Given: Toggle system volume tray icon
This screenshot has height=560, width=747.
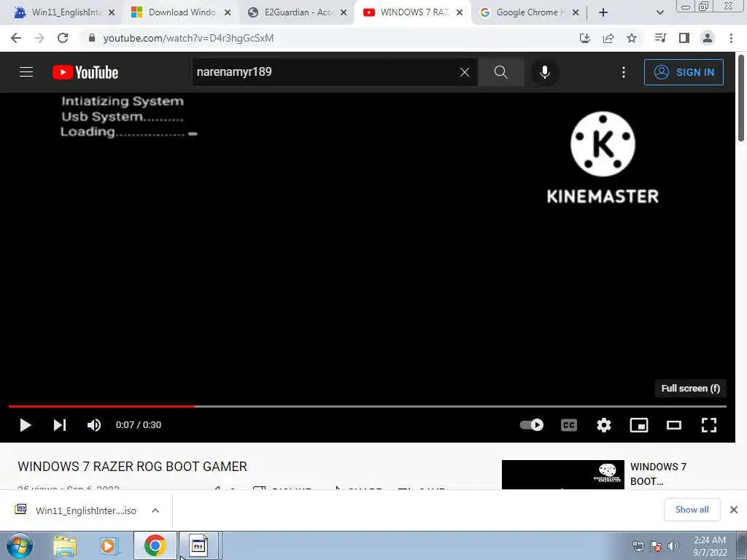Looking at the screenshot, I should 673,546.
